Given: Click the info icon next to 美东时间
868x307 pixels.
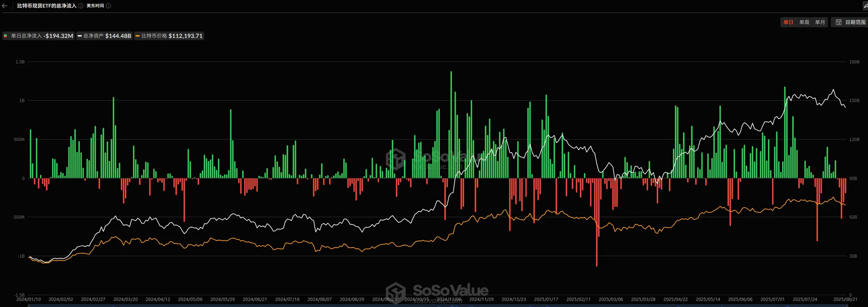Looking at the screenshot, I should pos(108,6).
